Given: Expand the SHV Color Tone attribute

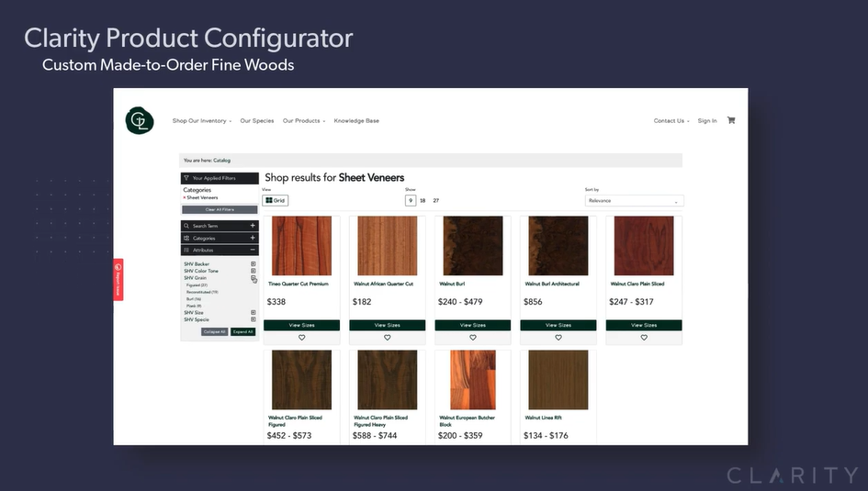Looking at the screenshot, I should 253,271.
